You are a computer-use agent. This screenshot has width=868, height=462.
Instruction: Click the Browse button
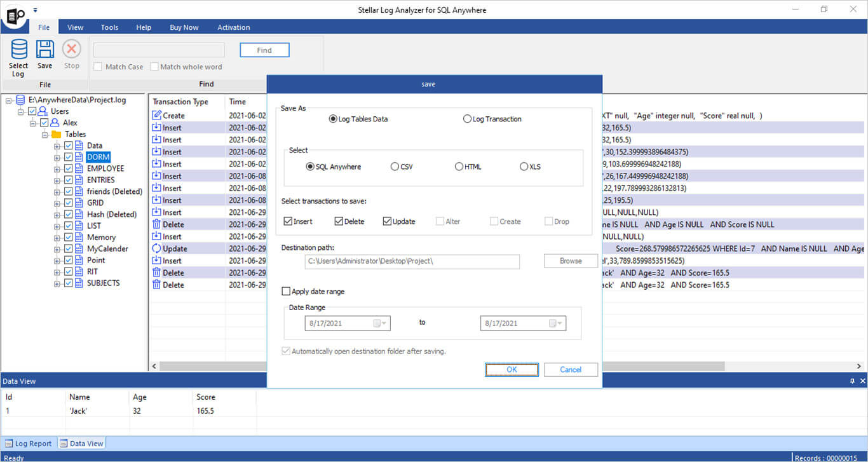click(x=571, y=261)
